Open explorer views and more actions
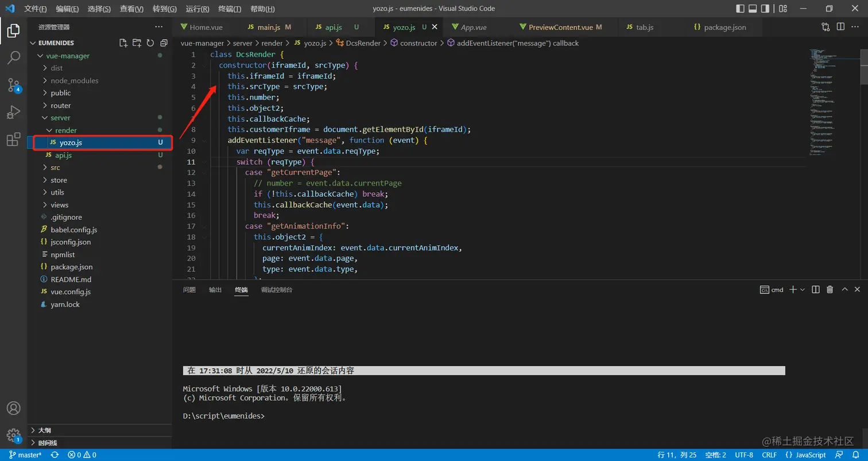This screenshot has width=868, height=461. click(159, 27)
